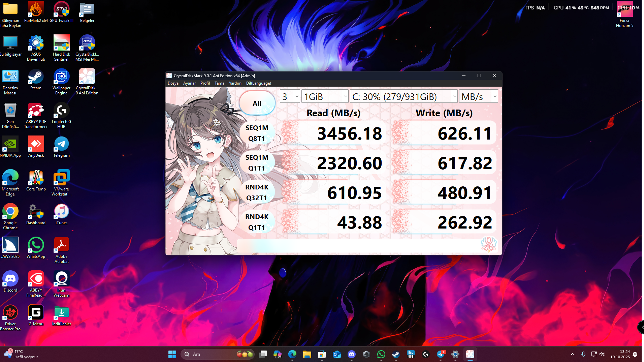Open the Dosya menu
The height and width of the screenshot is (362, 644).
pos(173,83)
